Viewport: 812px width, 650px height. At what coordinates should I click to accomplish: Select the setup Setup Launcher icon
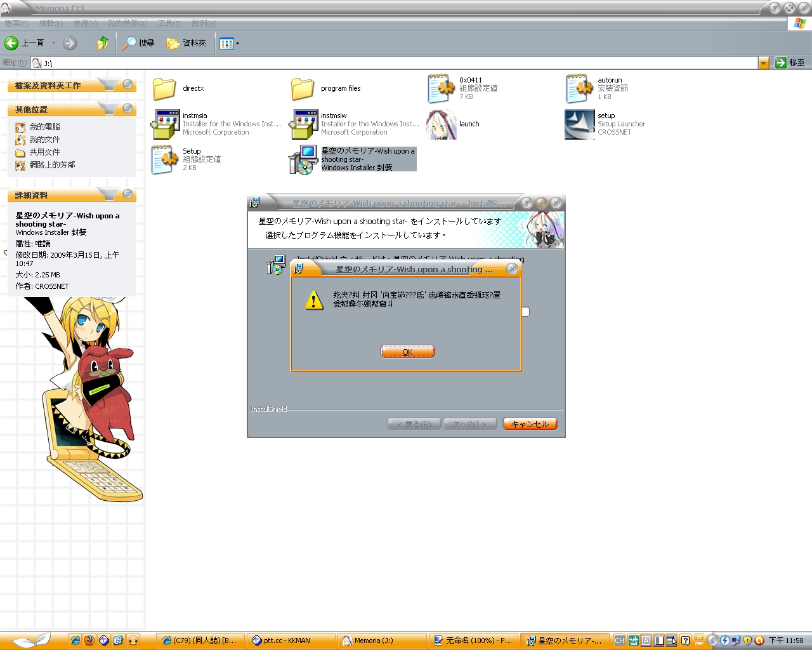tap(579, 124)
